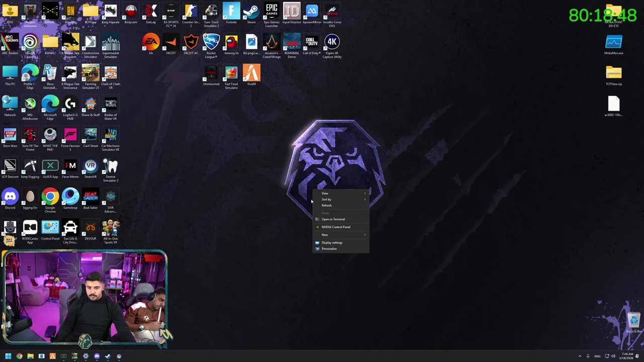Switch to Discord on the taskbar
644x362 pixels.
97,356
